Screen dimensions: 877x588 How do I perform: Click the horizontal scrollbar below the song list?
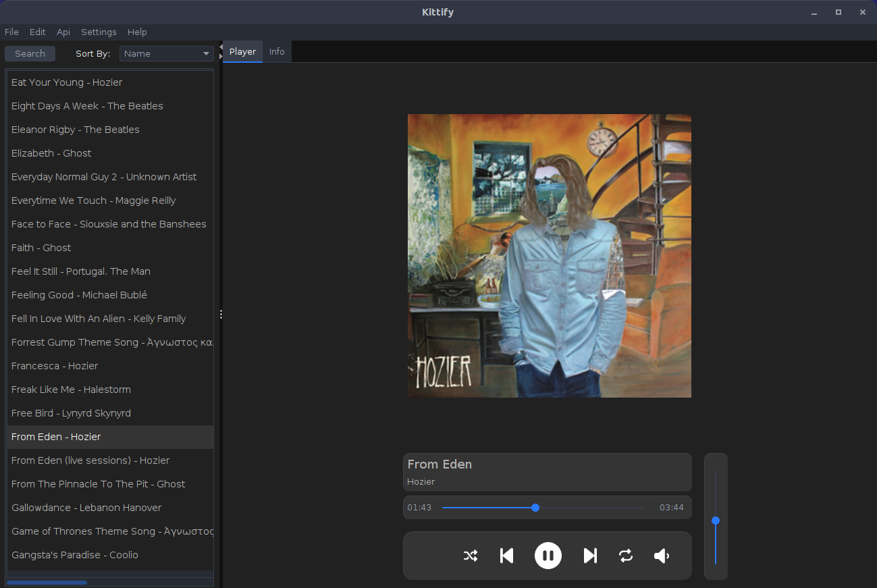(x=46, y=582)
